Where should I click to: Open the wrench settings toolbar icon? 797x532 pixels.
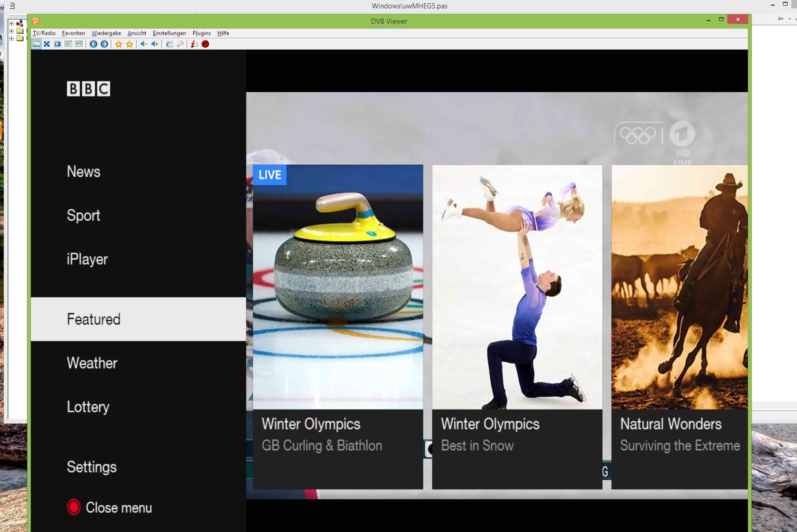pos(180,44)
